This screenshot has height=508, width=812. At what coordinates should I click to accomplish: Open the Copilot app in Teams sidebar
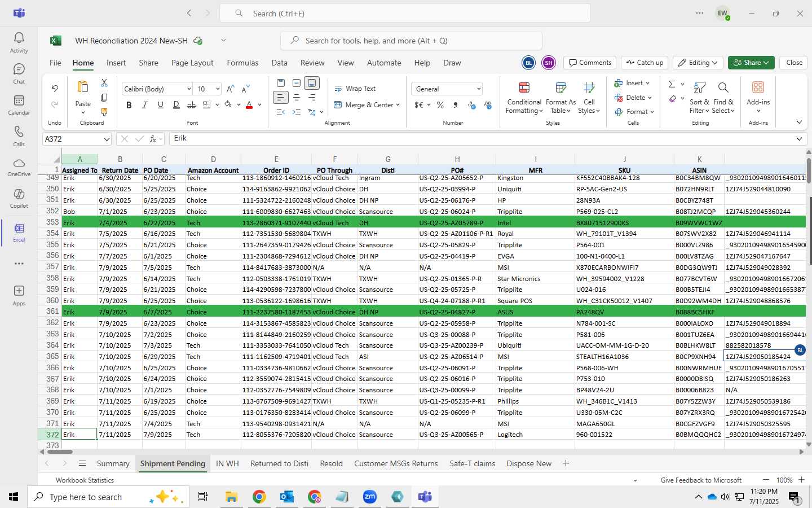point(19,198)
